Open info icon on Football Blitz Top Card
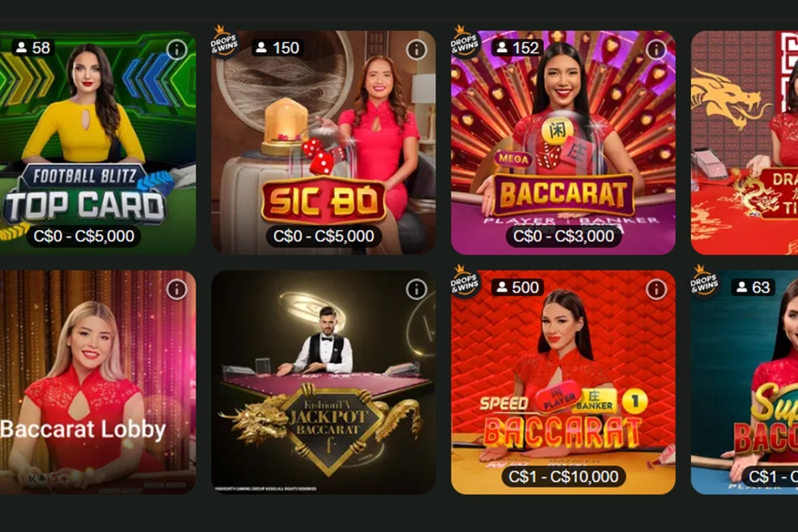 [x=177, y=49]
